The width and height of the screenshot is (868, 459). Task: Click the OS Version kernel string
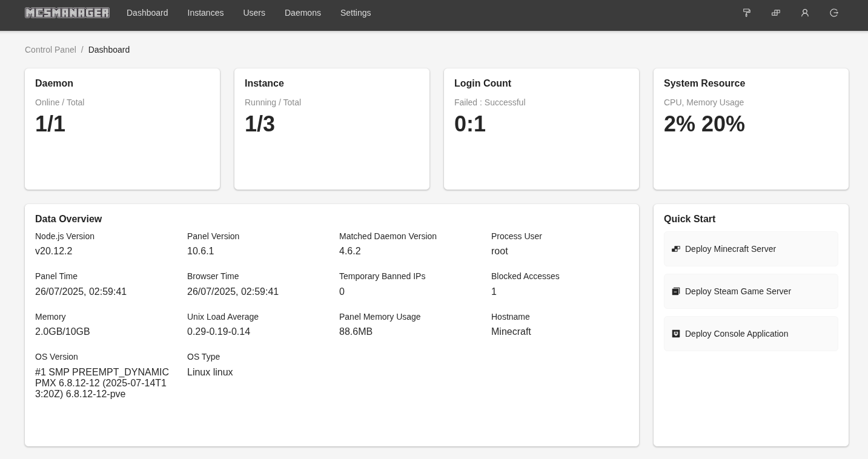(x=102, y=383)
